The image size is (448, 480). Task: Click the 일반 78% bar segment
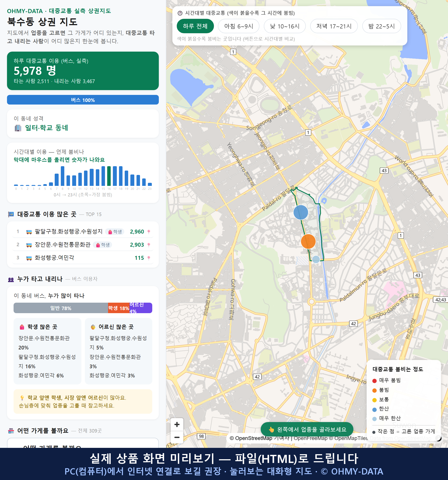(x=61, y=308)
